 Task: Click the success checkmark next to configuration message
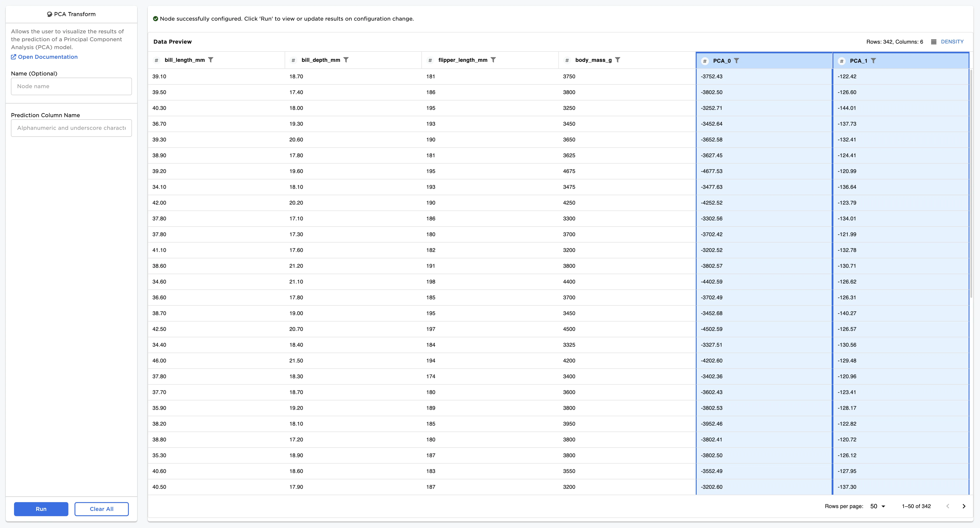(156, 18)
